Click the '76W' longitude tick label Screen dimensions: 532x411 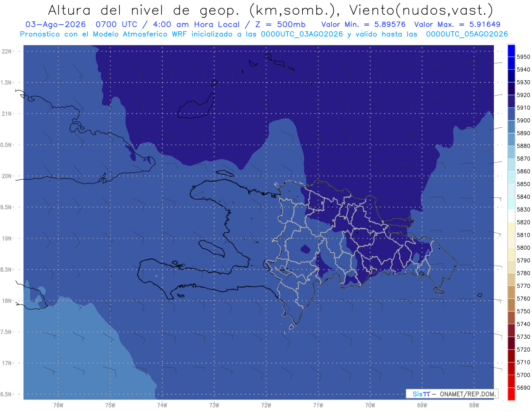click(58, 404)
